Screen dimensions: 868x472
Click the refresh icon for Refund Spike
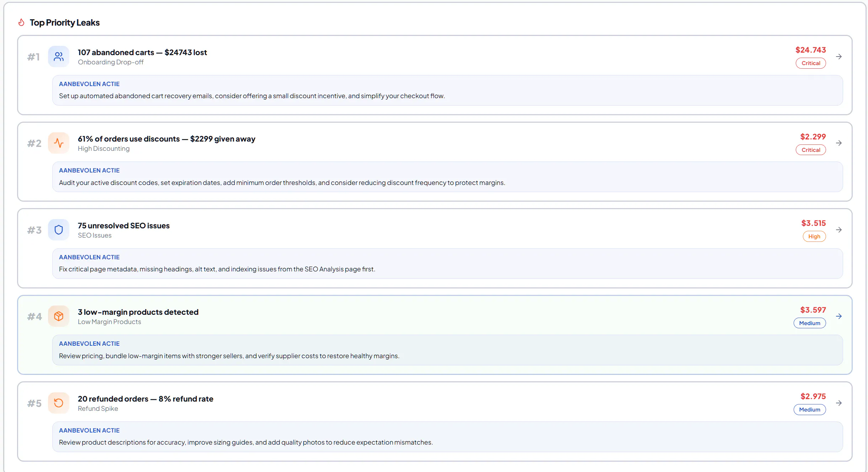(x=59, y=403)
